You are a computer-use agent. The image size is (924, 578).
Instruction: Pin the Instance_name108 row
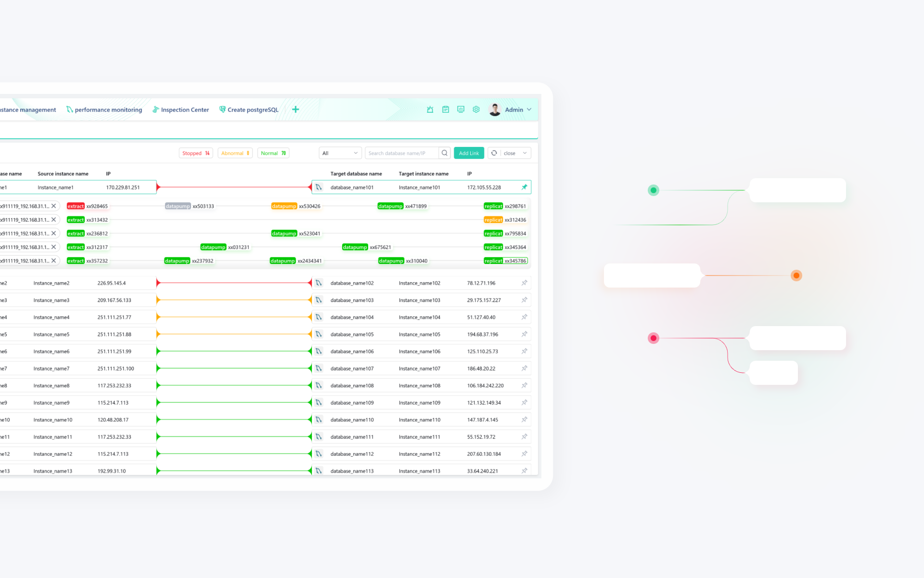(524, 385)
